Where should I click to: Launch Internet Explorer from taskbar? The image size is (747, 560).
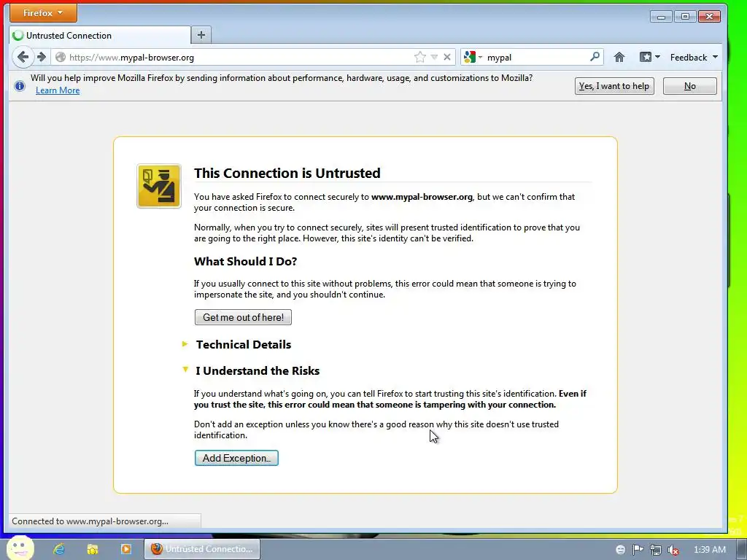point(59,549)
